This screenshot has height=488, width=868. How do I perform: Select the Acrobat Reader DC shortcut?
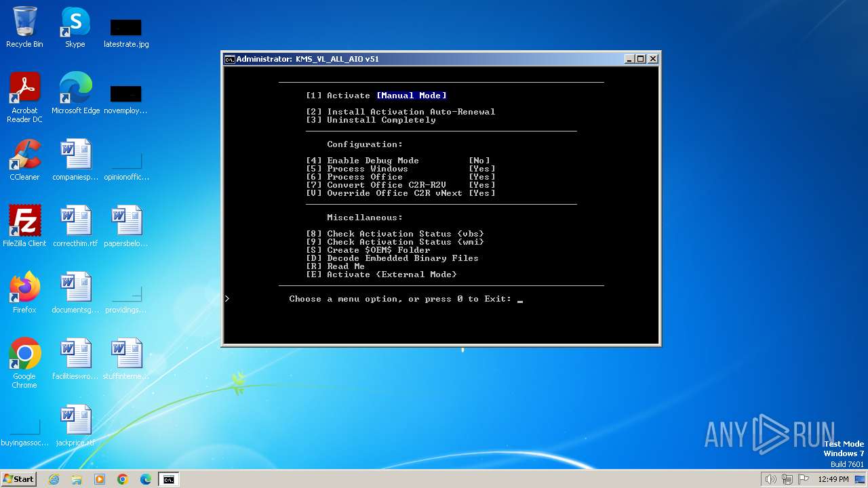[x=24, y=98]
